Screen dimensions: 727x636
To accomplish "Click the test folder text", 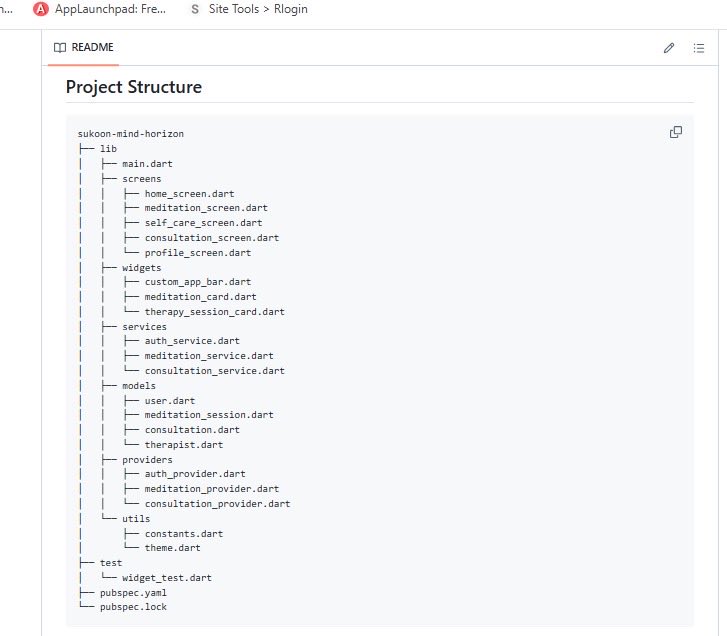I will click(x=111, y=563).
